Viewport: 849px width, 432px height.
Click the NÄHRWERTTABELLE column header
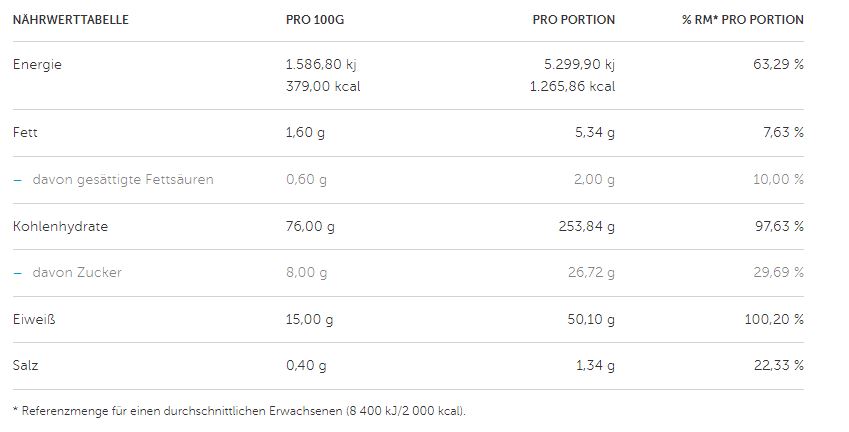(70, 20)
